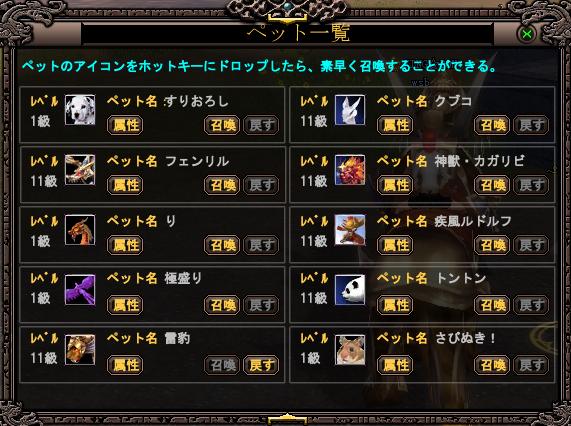The height and width of the screenshot is (426, 571).
Task: Choose the reindeer icon for 疾風ルドルフ
Action: tap(350, 230)
